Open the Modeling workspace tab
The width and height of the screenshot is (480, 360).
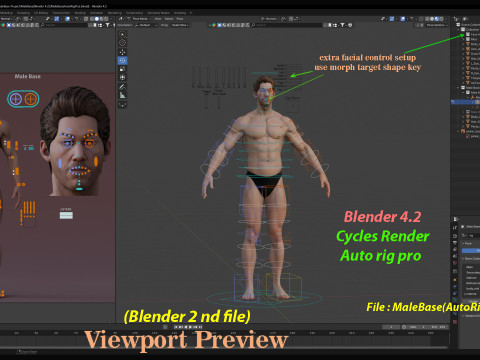pyautogui.click(x=7, y=13)
